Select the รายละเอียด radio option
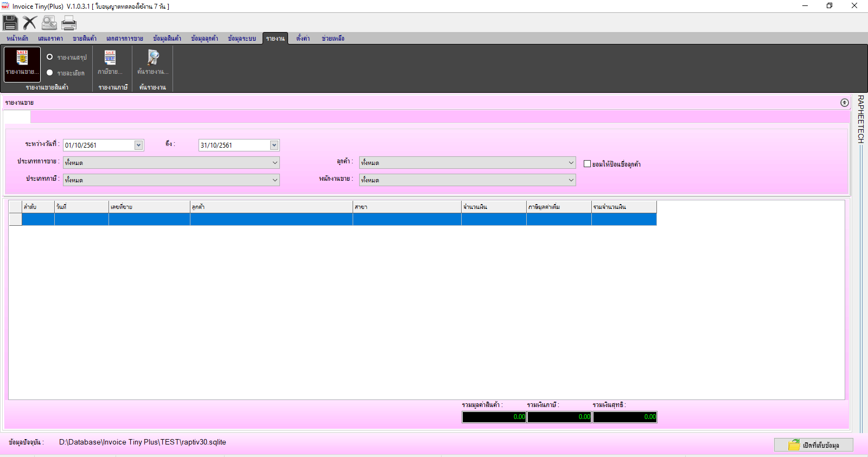 click(x=50, y=73)
